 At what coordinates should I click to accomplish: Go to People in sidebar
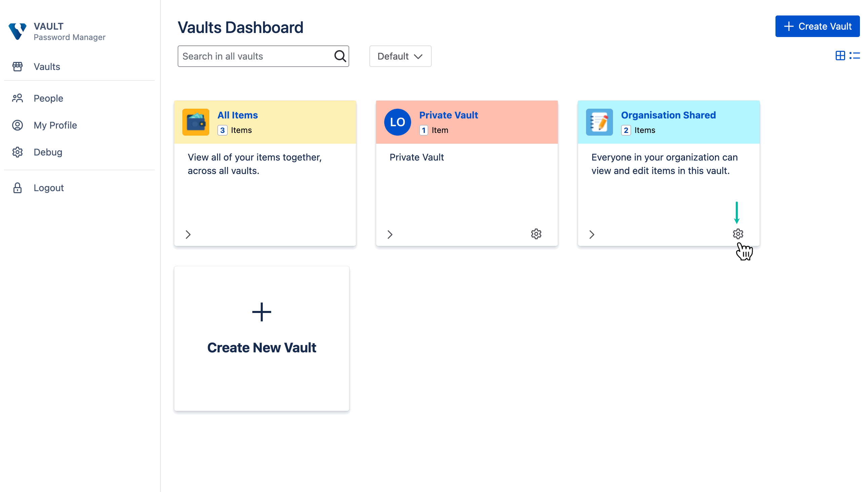click(x=48, y=98)
